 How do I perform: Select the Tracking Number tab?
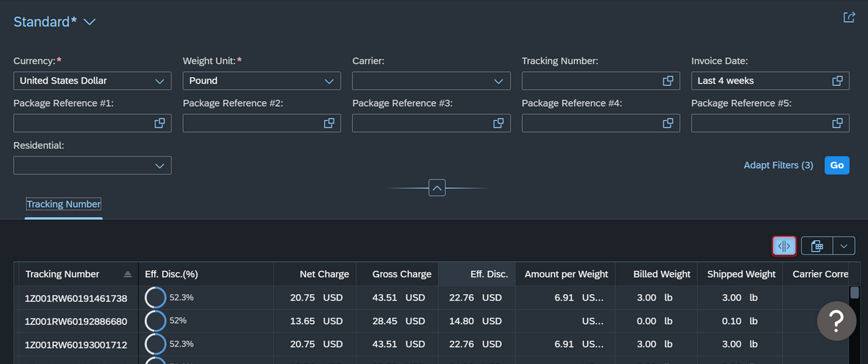coord(63,204)
